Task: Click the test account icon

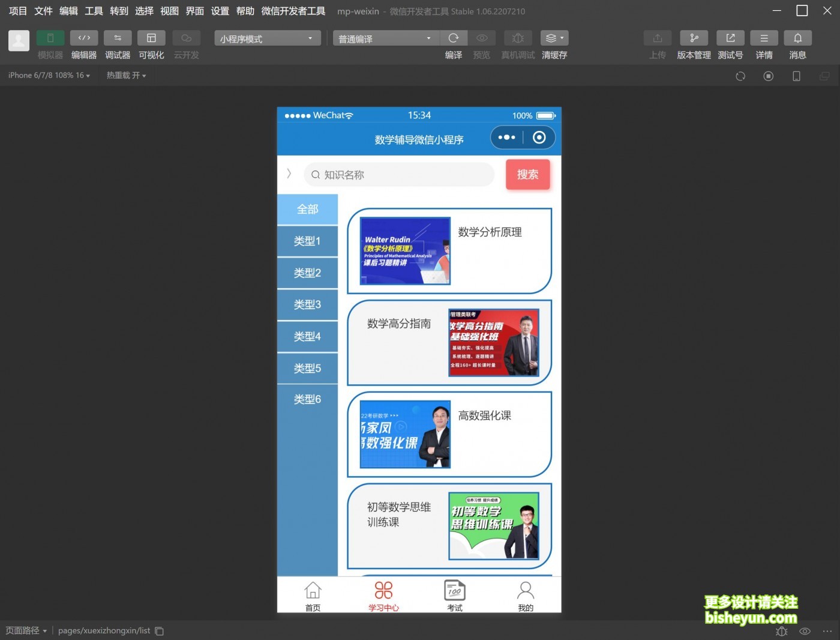Action: tap(730, 38)
